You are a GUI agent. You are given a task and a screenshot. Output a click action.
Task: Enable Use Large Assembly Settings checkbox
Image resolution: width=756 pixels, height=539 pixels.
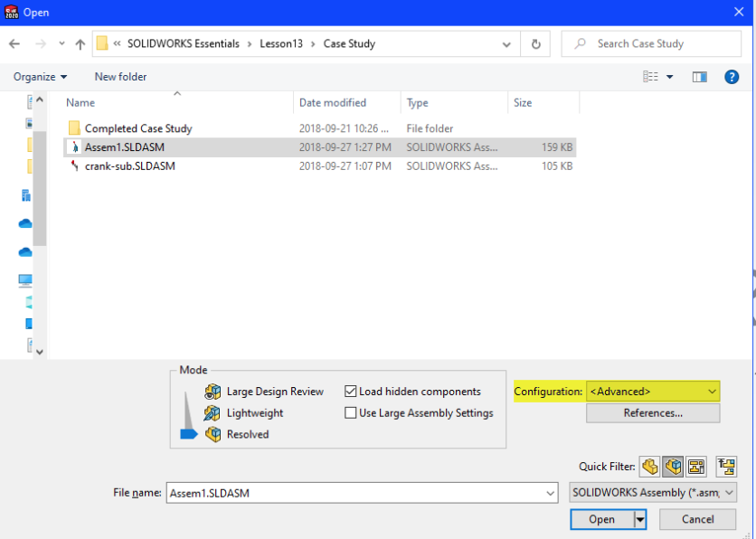point(351,412)
